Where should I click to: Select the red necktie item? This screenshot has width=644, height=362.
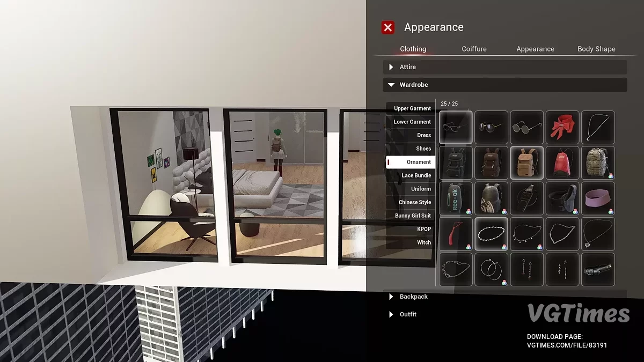(456, 234)
